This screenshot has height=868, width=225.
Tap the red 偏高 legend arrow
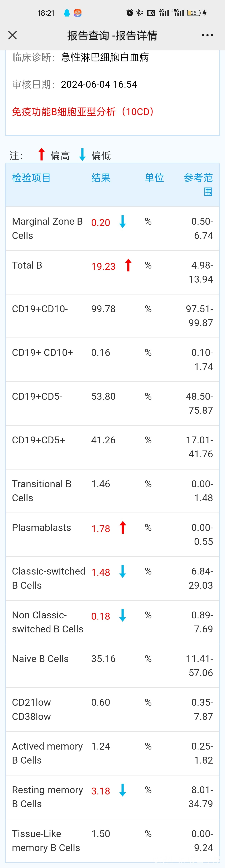tap(41, 154)
